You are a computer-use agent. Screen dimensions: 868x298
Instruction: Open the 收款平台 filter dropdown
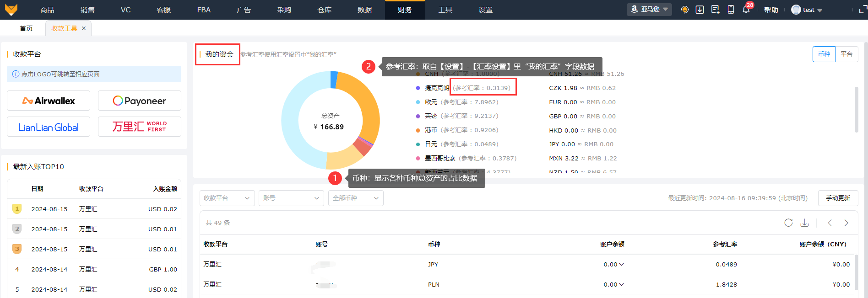click(227, 198)
